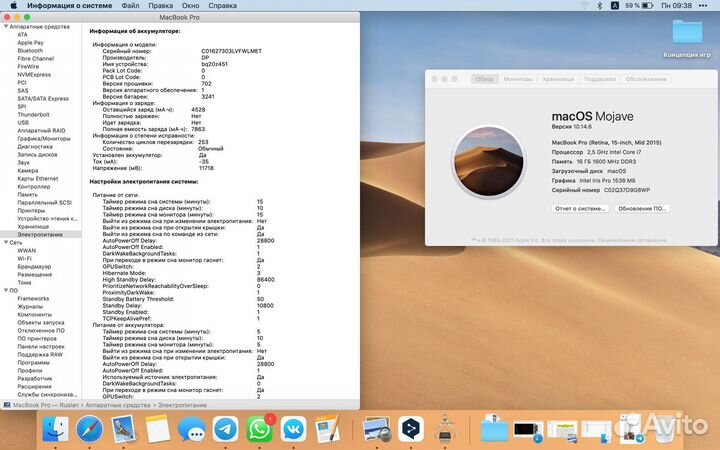The width and height of the screenshot is (720, 450).
Task: Select Камера in the sidebar
Action: [28, 170]
